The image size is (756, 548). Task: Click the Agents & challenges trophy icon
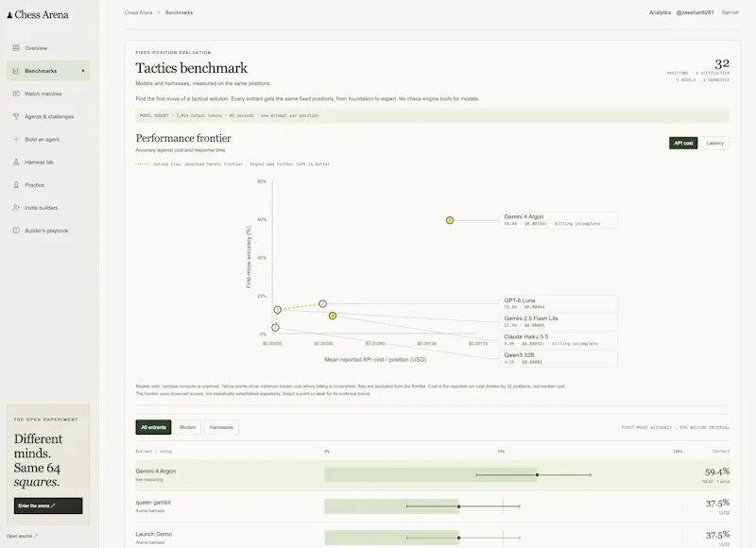click(16, 116)
